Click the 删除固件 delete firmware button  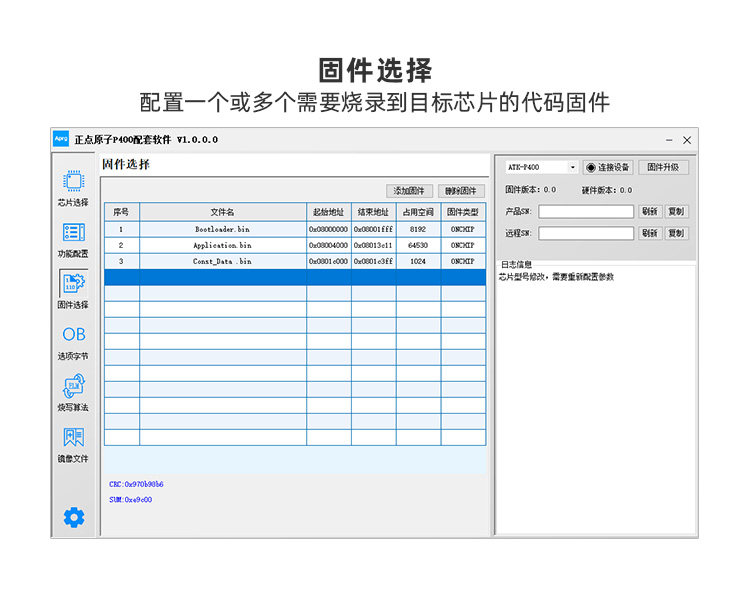point(461,191)
